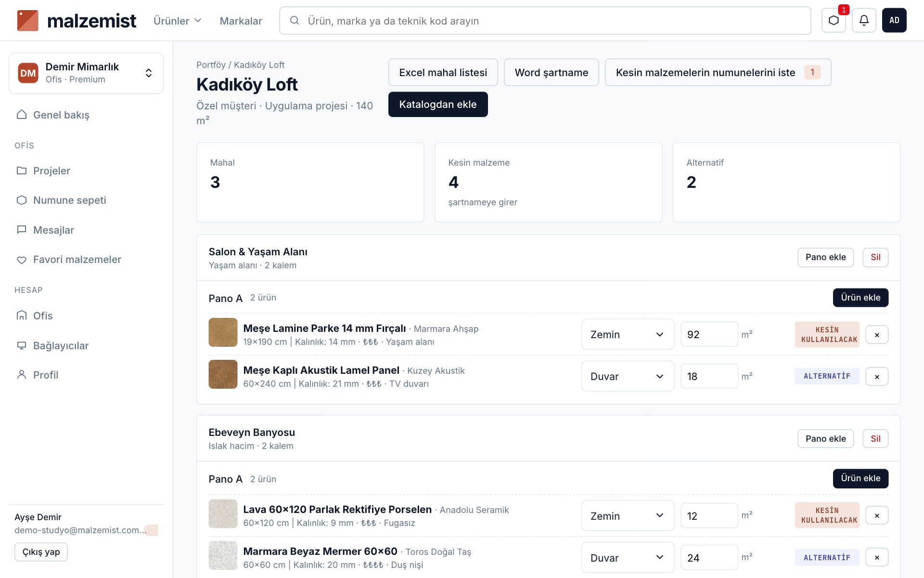Viewport: 924px width, 578px height.
Task: Click Sil for Ebeveyn Banyosu
Action: [875, 439]
